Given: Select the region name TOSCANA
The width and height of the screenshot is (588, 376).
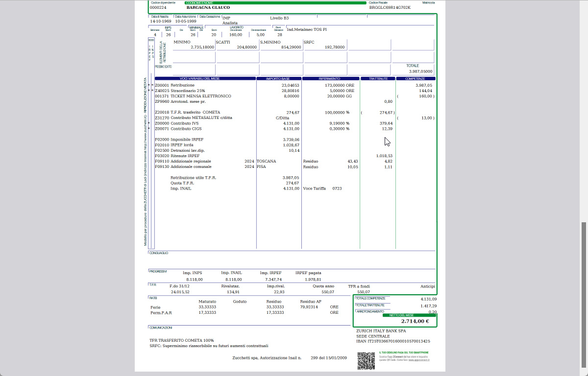Looking at the screenshot, I should coord(266,161).
